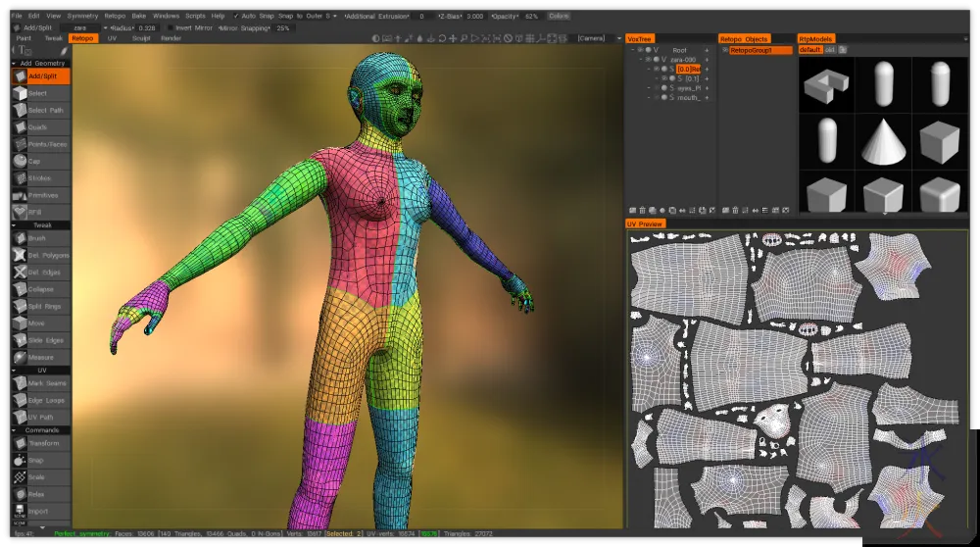Select the Del. Polygons tool
This screenshot has height=547, width=980.
pos(40,255)
